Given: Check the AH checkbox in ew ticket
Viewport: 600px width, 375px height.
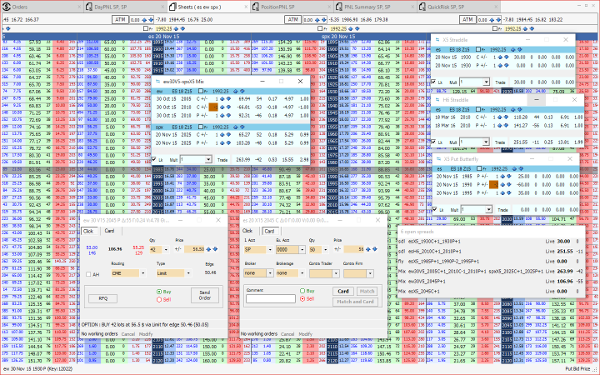Looking at the screenshot, I should tap(89, 274).
